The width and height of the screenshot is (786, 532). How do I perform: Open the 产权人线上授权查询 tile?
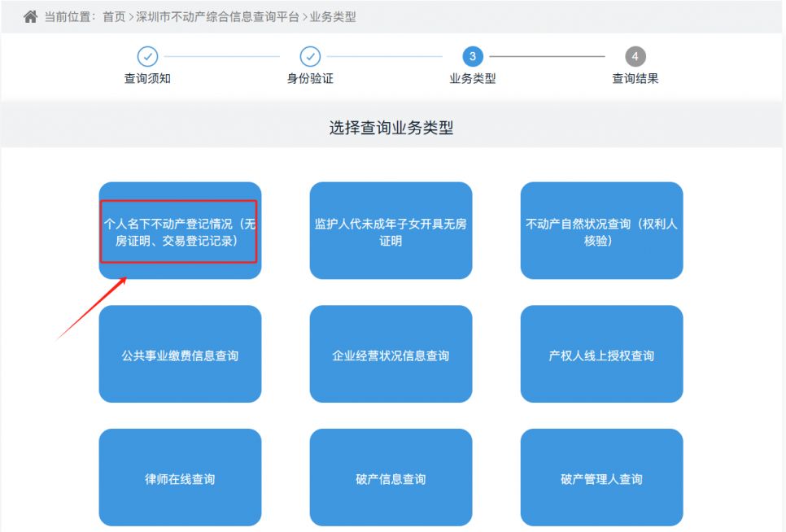click(601, 354)
